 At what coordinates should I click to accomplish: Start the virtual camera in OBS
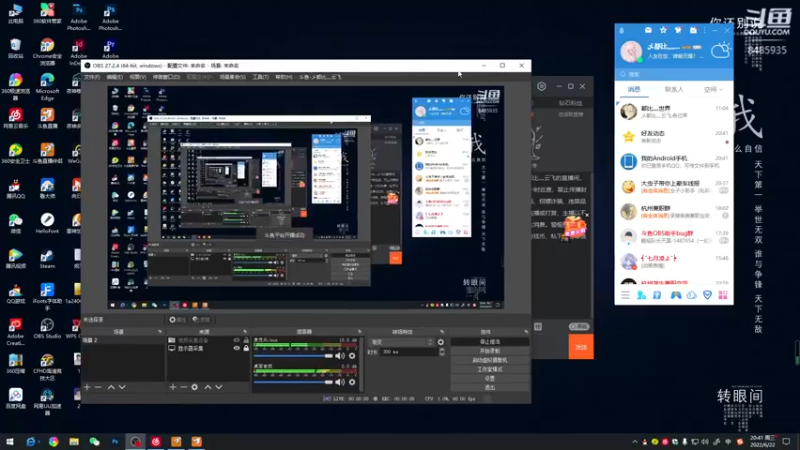pyautogui.click(x=490, y=360)
